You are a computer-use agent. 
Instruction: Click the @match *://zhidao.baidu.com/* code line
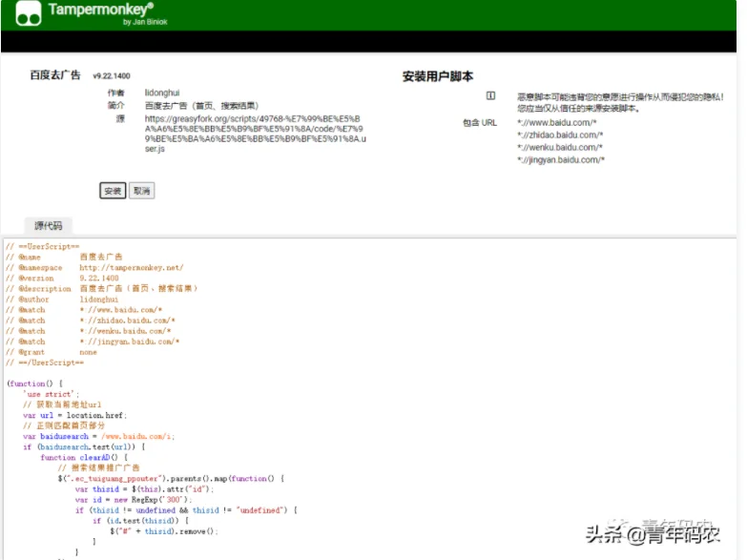click(91, 321)
